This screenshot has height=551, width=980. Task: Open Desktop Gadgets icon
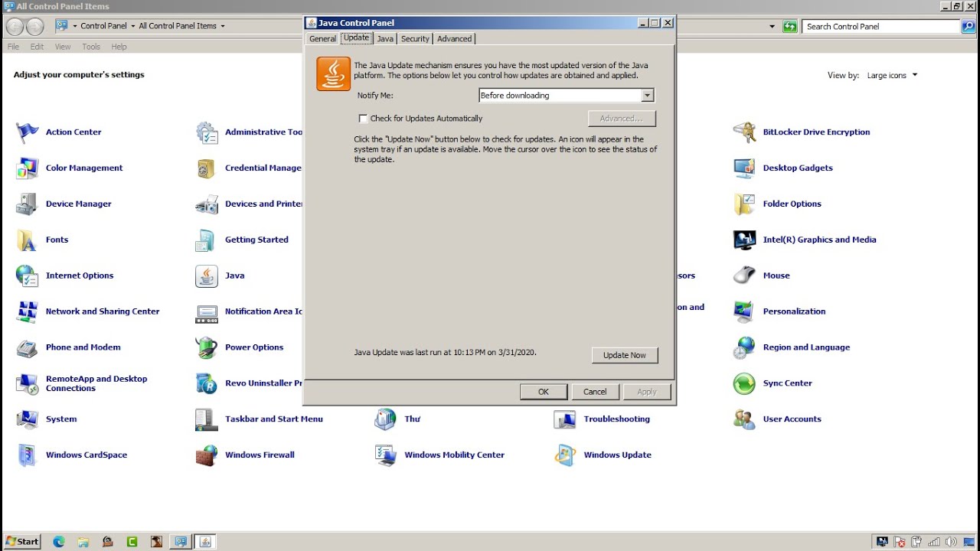pyautogui.click(x=744, y=168)
